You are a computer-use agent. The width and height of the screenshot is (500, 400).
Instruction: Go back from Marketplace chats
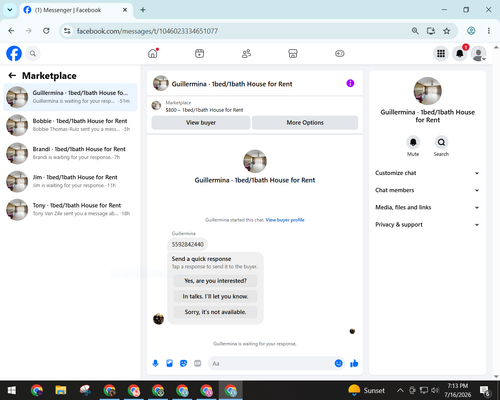pos(12,76)
